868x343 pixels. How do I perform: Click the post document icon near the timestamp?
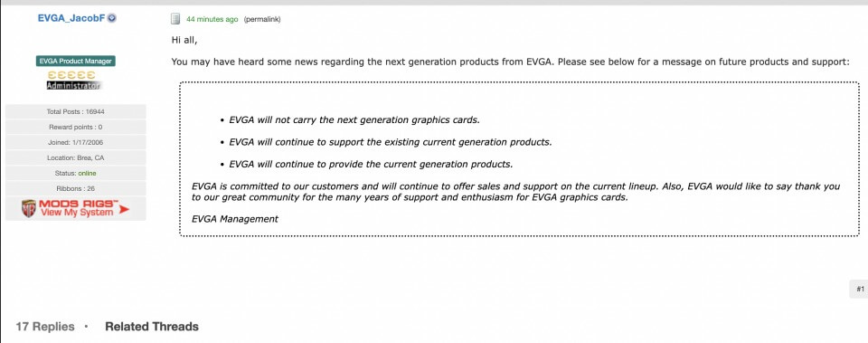tap(175, 19)
